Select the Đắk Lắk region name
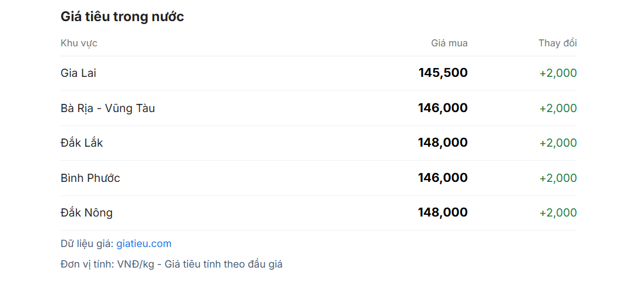The height and width of the screenshot is (284, 644). (82, 143)
